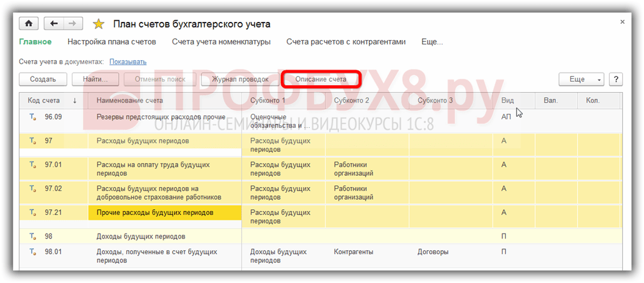Click the Показывать link
Screen dimensions: 644x283
pos(128,61)
